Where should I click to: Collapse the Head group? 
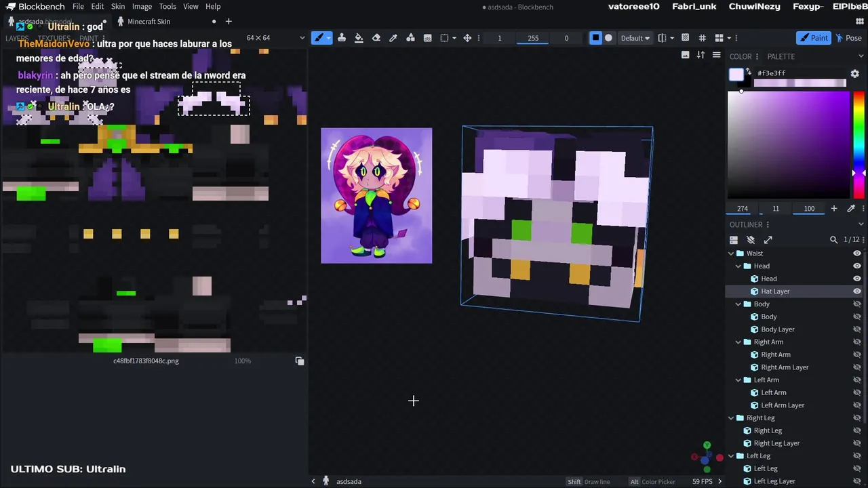click(x=738, y=266)
